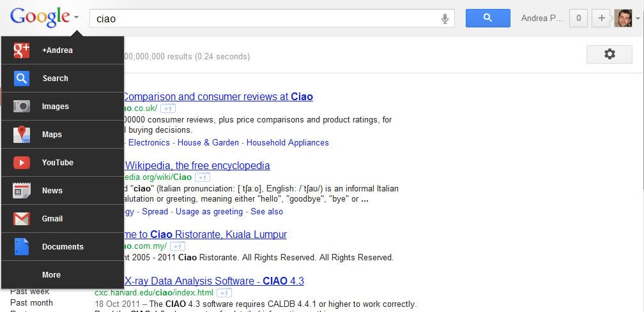Open Images via the camera icon
This screenshot has width=644, height=312.
(x=22, y=107)
